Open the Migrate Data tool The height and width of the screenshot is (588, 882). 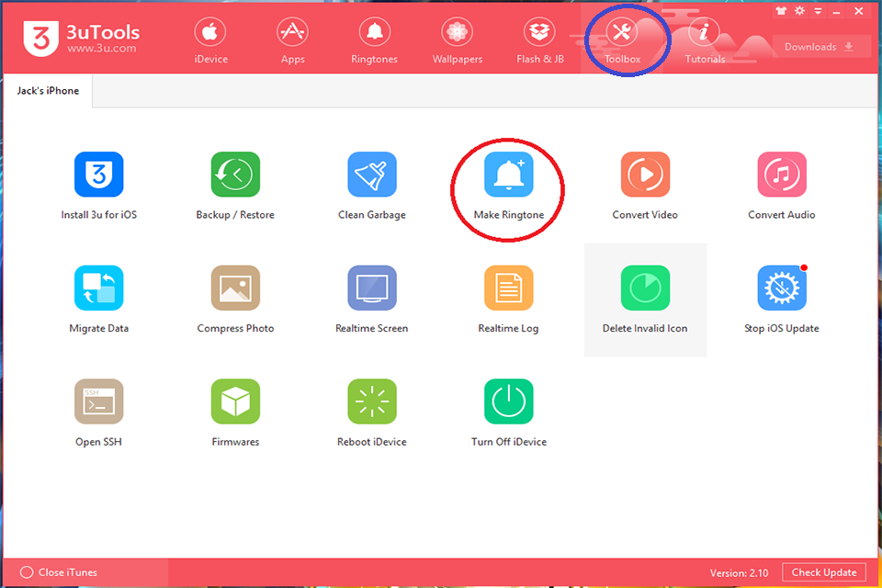click(x=98, y=288)
